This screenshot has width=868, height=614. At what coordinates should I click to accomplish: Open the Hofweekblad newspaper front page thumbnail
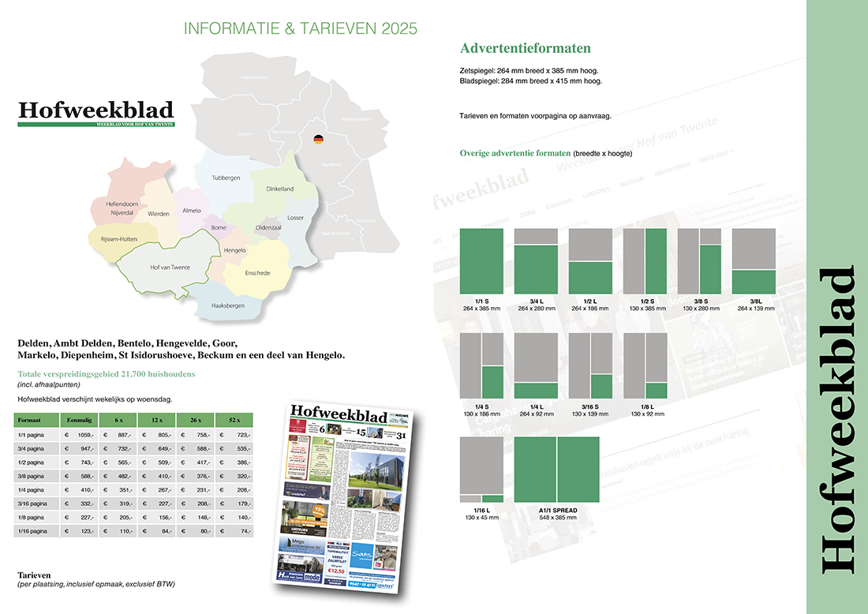344,497
